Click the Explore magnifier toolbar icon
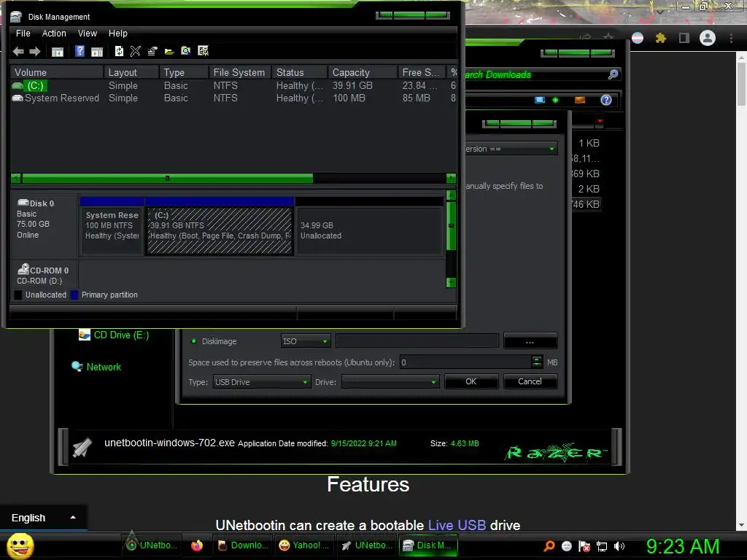This screenshot has height=560, width=747. point(186,51)
